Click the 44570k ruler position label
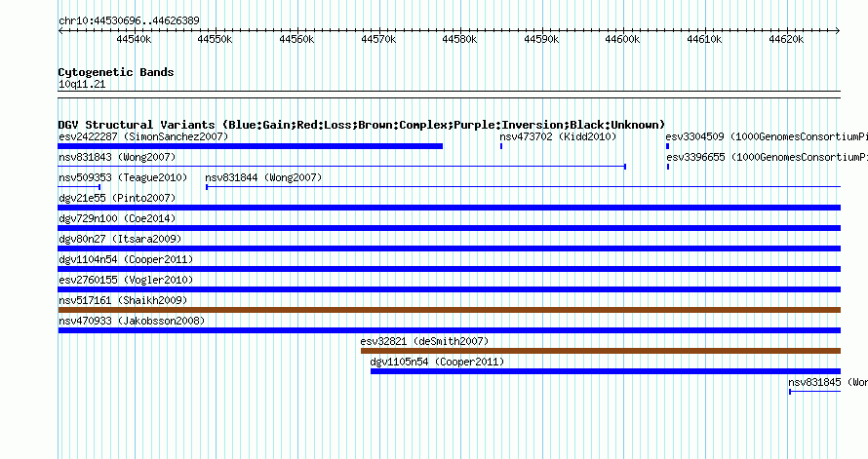The width and height of the screenshot is (868, 459). point(378,39)
